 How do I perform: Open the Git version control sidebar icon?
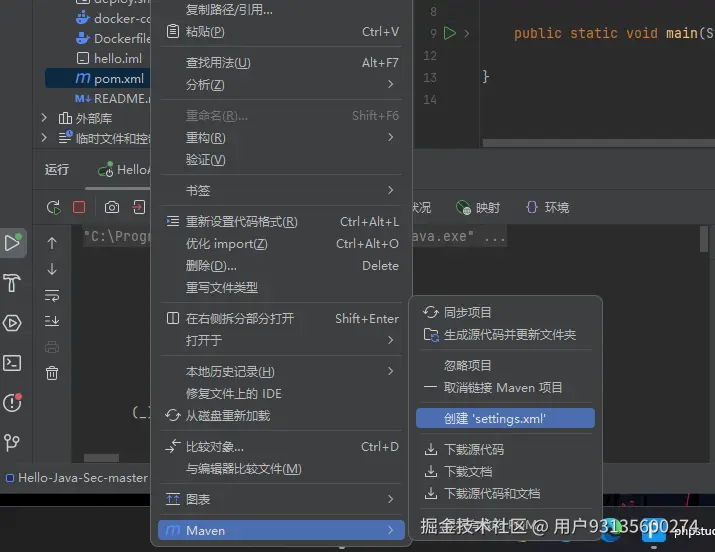[12, 442]
